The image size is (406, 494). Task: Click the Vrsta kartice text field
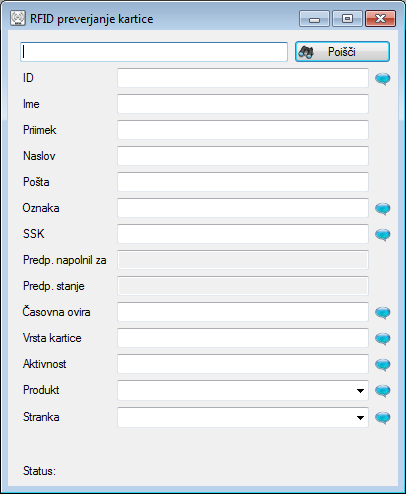[x=243, y=338]
